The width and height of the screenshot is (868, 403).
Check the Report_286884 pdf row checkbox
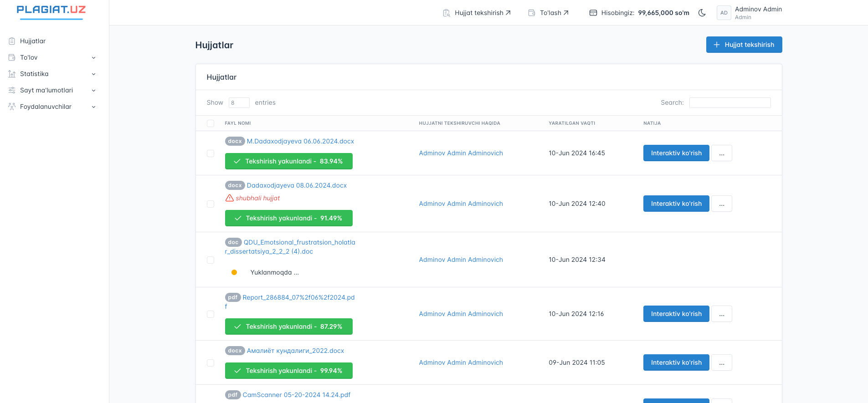211,314
